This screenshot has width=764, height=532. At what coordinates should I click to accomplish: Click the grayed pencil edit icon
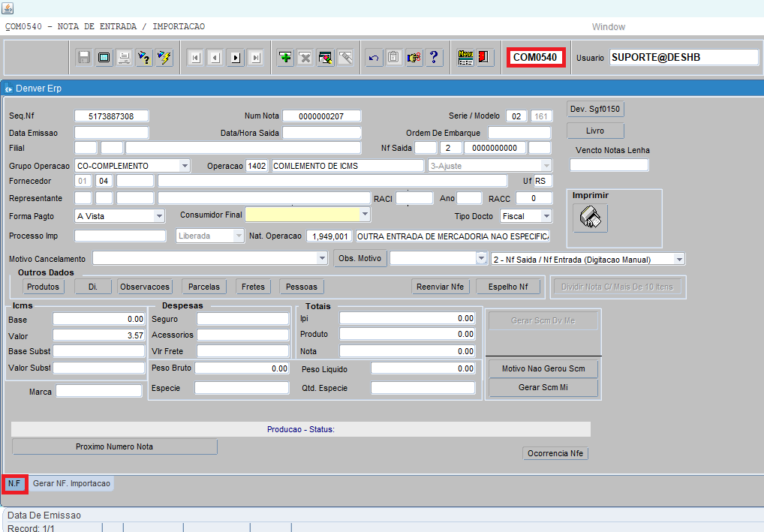tap(345, 58)
